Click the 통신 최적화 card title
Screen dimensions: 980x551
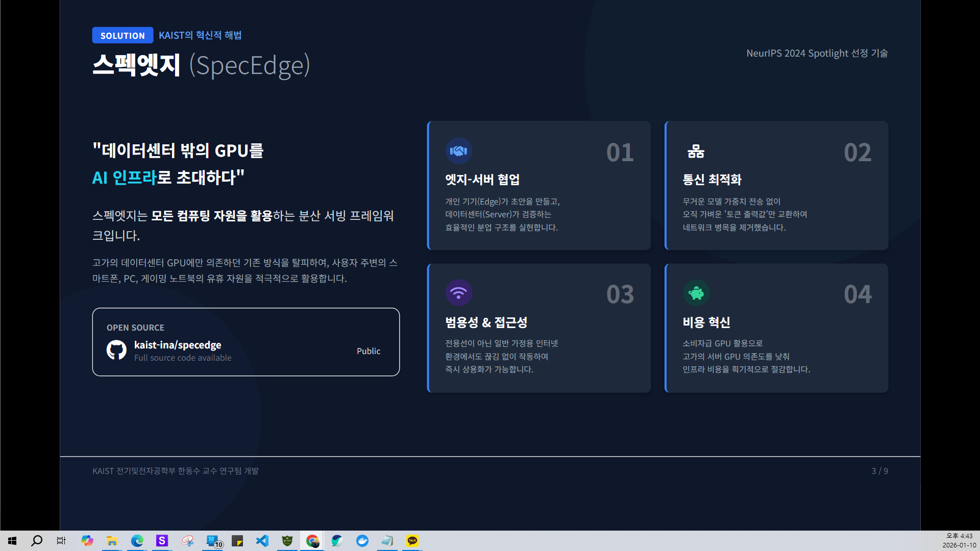[712, 180]
